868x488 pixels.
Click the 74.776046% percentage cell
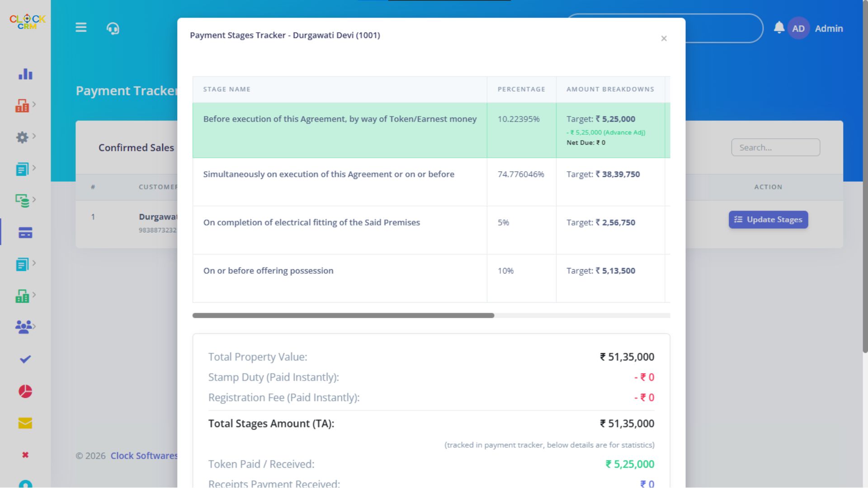521,182
